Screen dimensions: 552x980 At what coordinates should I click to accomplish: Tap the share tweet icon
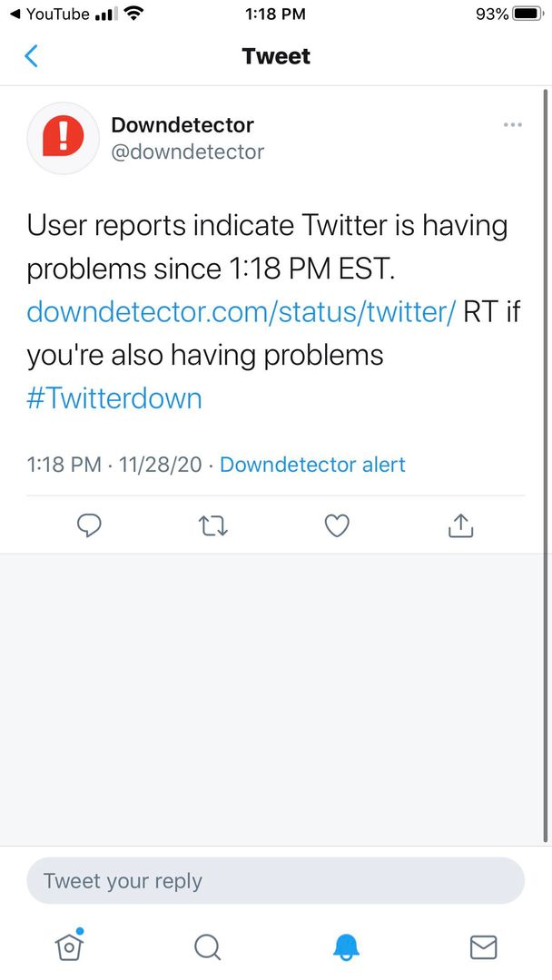click(460, 525)
